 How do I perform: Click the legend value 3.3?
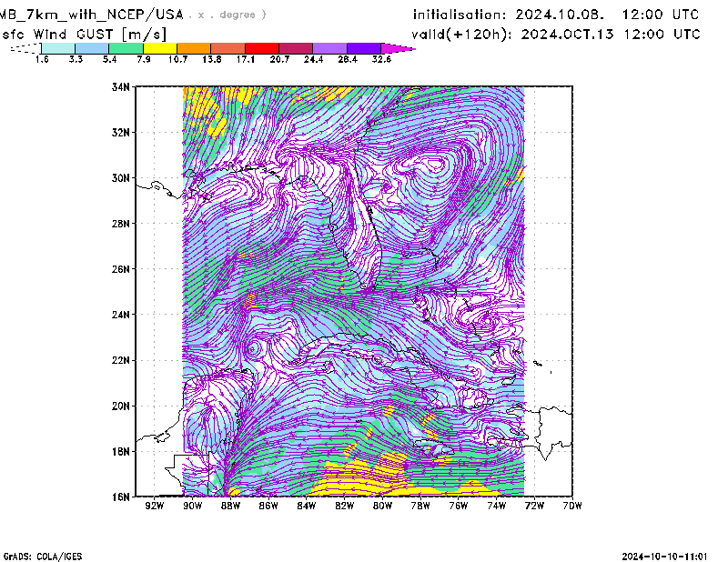tap(76, 59)
